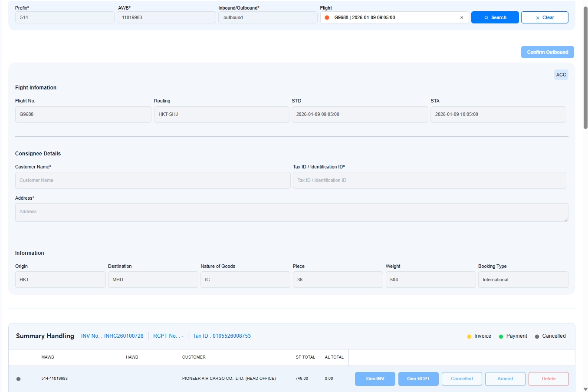Click the Confirm Outbound button
This screenshot has width=588, height=392.
pyautogui.click(x=547, y=52)
